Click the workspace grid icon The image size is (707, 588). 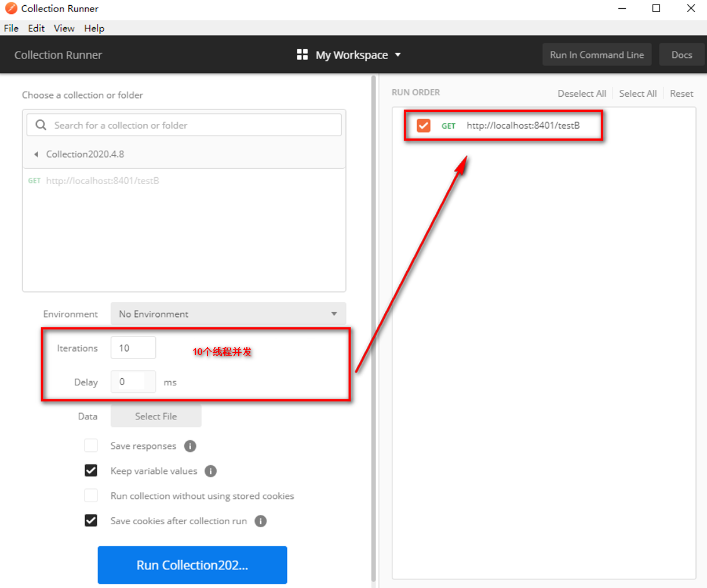(x=302, y=54)
